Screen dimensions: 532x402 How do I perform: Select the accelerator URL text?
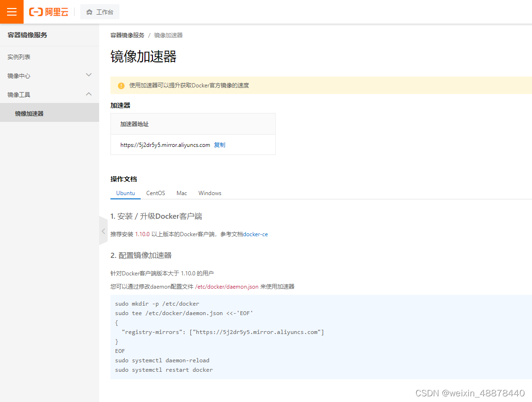(x=165, y=145)
